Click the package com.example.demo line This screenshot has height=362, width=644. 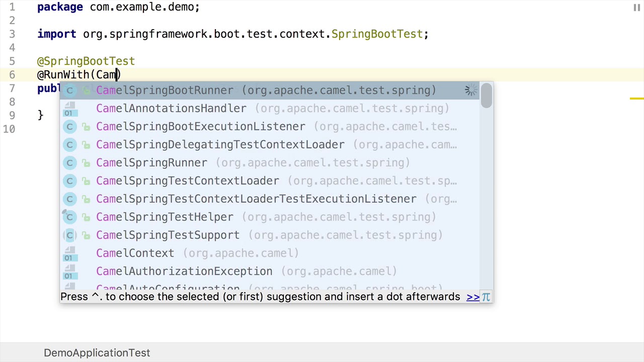click(118, 7)
